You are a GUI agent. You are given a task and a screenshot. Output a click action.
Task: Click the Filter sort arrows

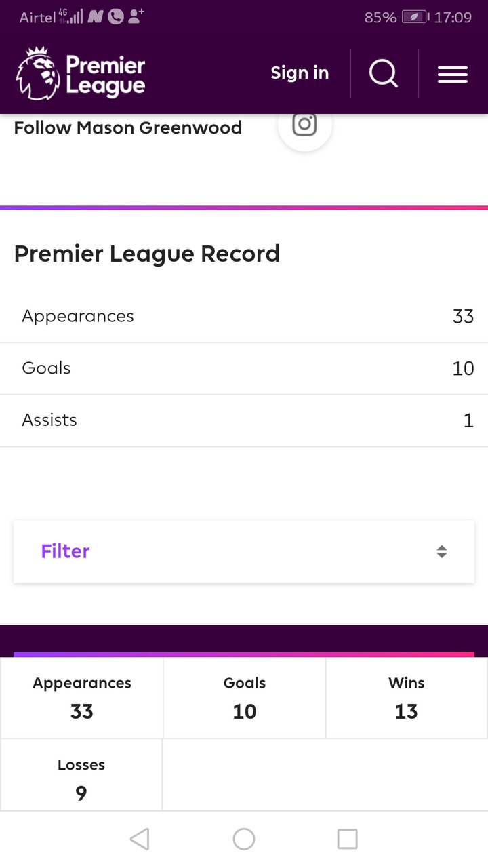[441, 551]
